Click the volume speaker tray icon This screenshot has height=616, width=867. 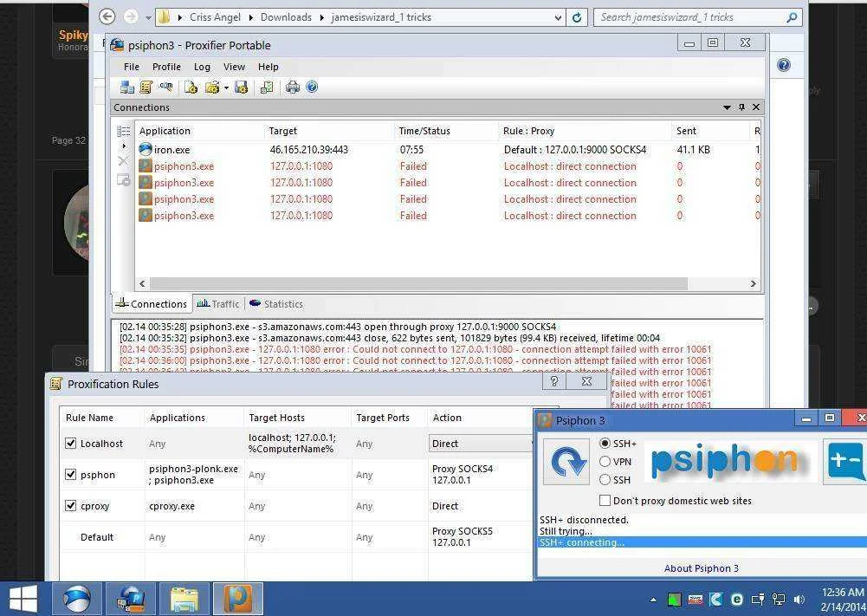799,600
